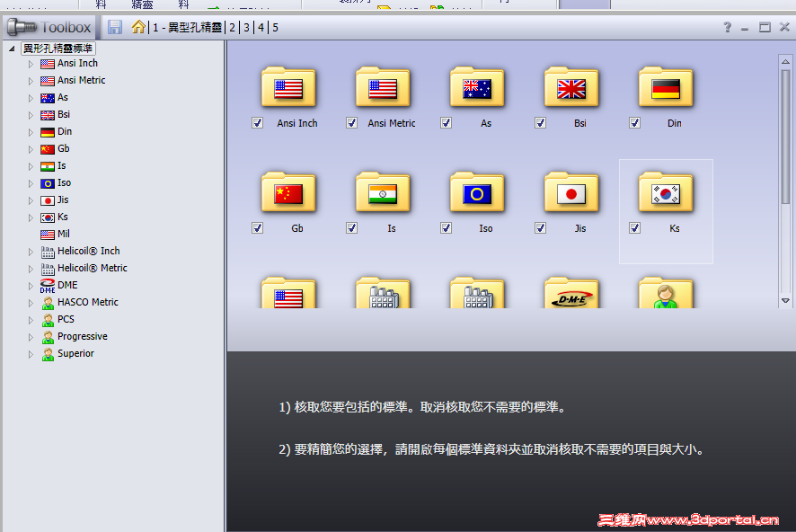The image size is (796, 532).
Task: Open the Ansi Inch folder icon
Action: [288, 87]
